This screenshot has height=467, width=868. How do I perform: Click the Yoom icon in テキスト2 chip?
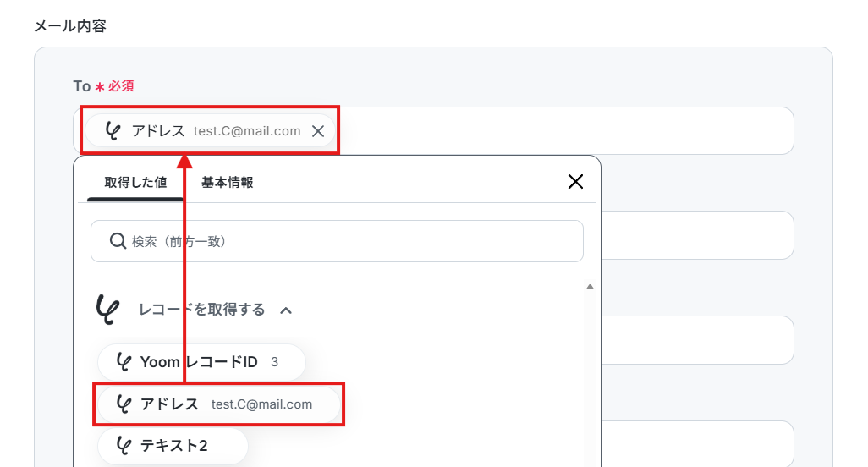point(124,445)
